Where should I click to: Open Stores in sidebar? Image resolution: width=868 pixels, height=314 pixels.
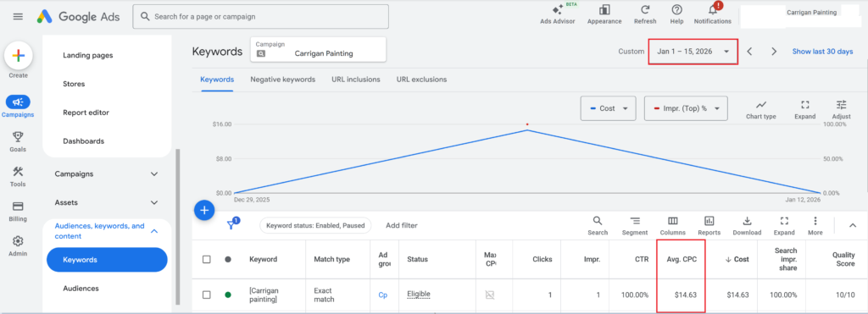click(x=75, y=84)
